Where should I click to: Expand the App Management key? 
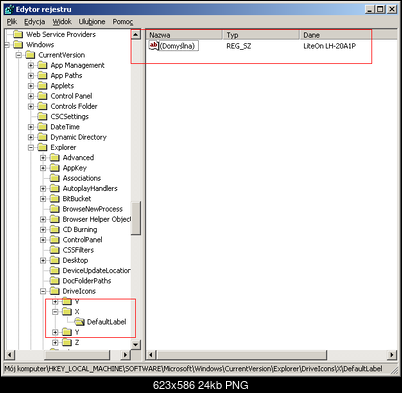pos(31,65)
